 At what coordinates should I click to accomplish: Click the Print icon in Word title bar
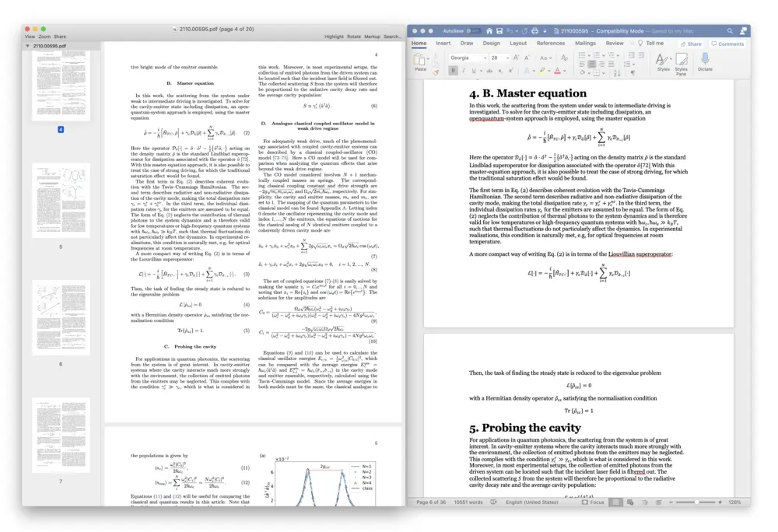(534, 31)
